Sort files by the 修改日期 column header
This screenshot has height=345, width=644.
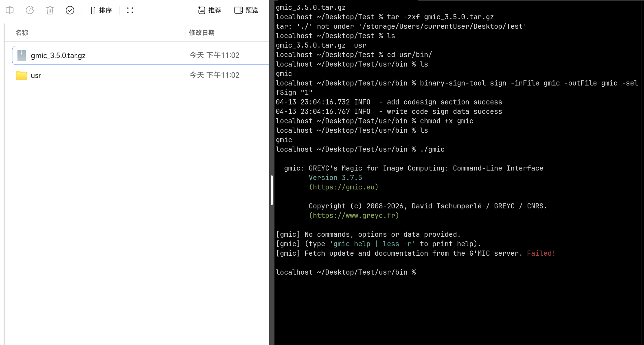[x=202, y=32]
